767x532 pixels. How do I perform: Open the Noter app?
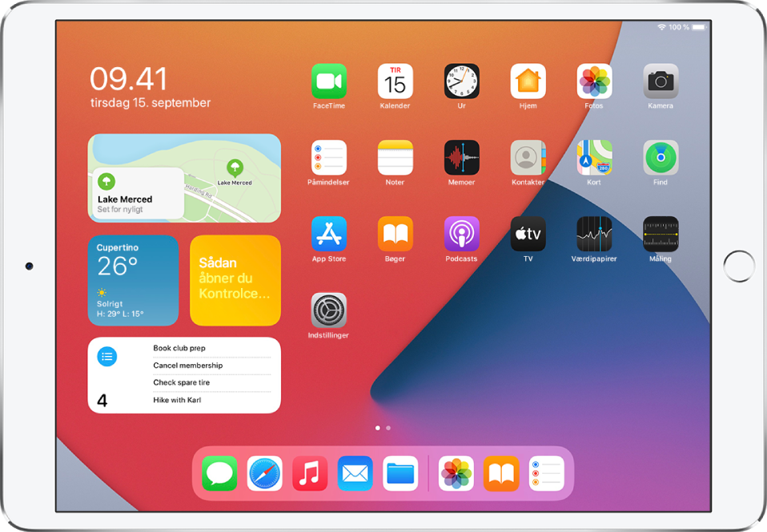coord(396,158)
